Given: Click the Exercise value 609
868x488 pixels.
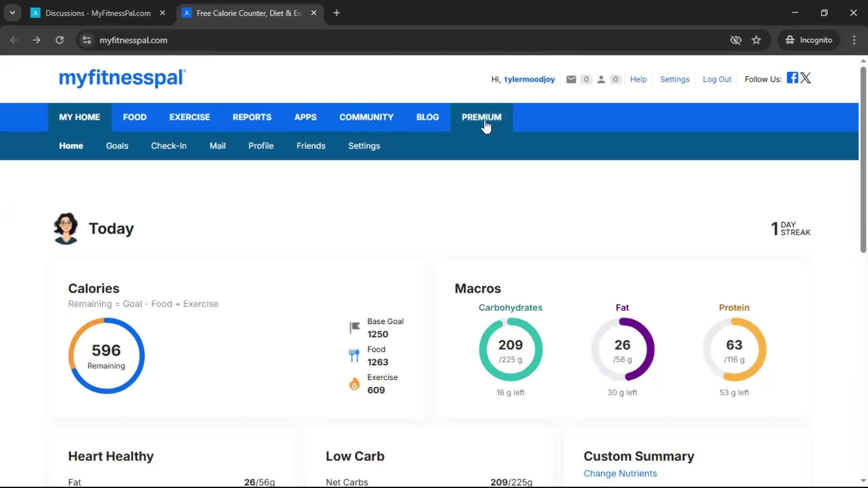Looking at the screenshot, I should [x=376, y=390].
